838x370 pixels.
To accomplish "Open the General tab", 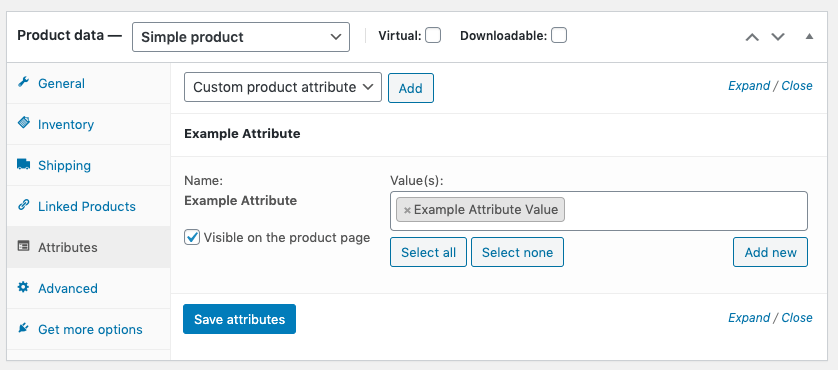I will 89,83.
